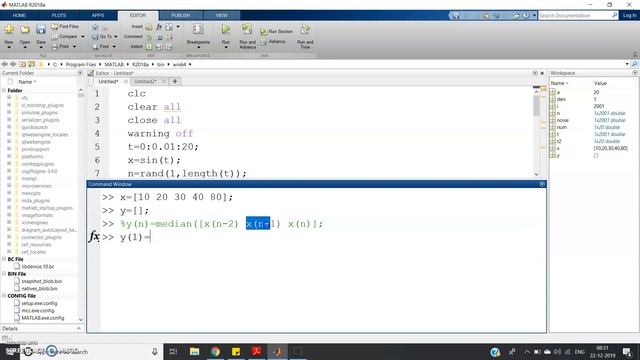
Task: Click the Advance button
Action: pos(273,42)
